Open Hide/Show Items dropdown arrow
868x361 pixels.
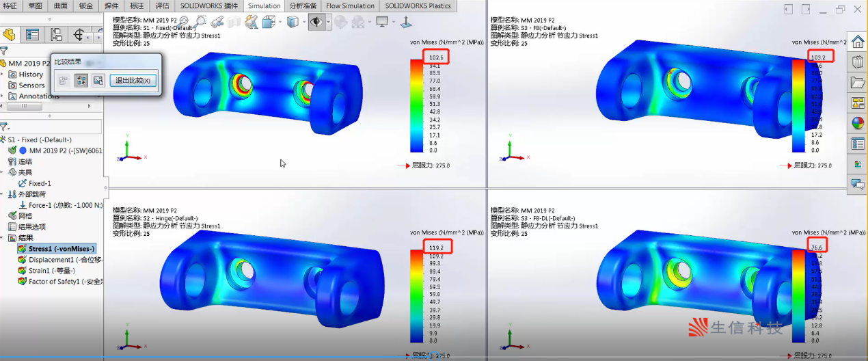(329, 22)
